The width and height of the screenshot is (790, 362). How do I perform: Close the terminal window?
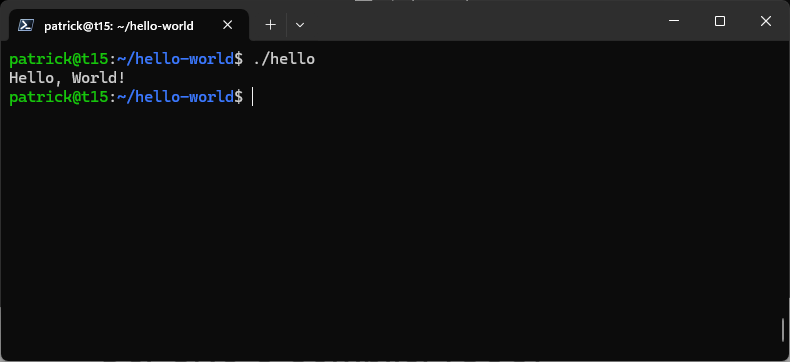pos(766,21)
